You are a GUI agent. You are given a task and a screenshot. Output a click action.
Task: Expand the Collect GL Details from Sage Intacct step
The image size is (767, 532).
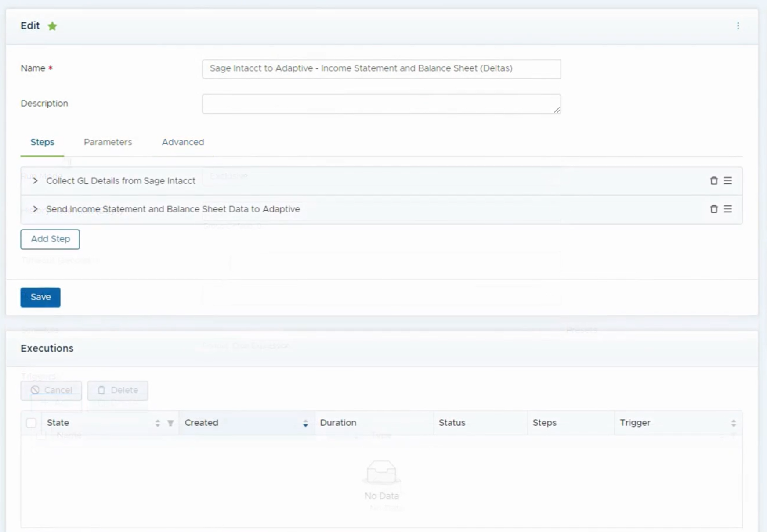(35, 181)
